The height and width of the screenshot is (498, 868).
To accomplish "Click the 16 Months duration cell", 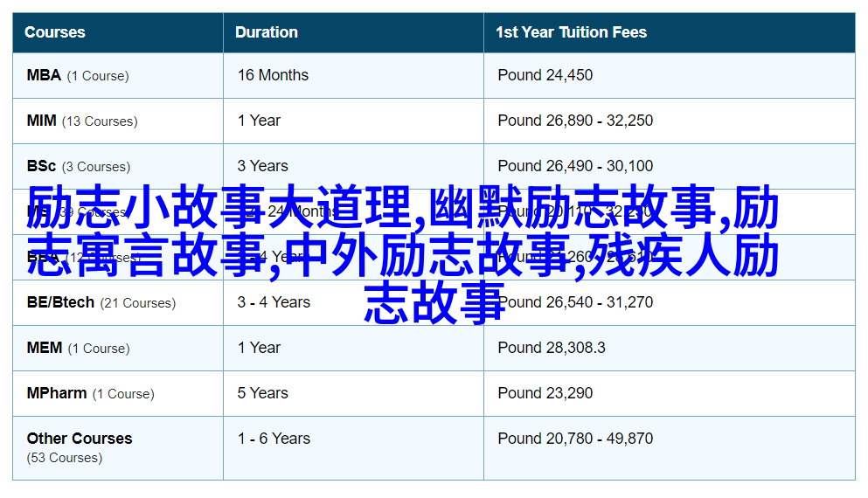I will tap(273, 75).
